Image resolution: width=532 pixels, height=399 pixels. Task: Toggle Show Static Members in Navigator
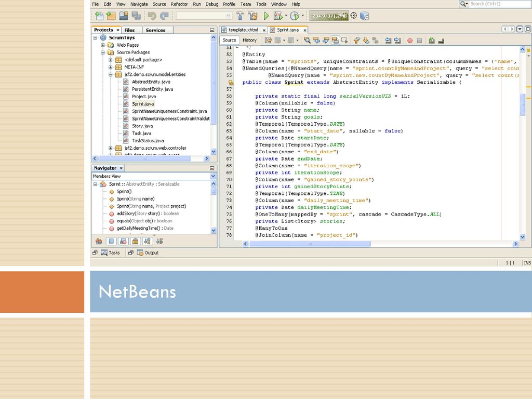tap(123, 241)
